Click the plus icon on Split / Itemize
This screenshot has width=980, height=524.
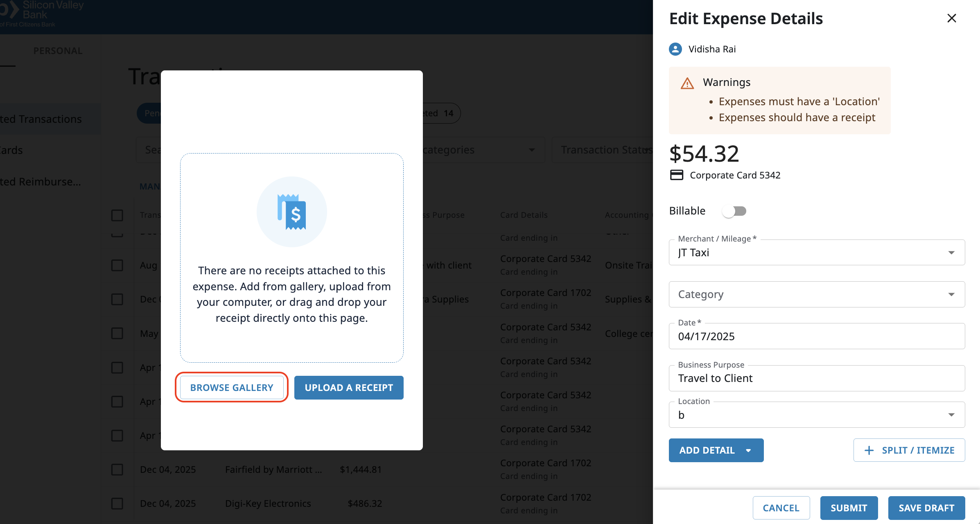coord(869,450)
